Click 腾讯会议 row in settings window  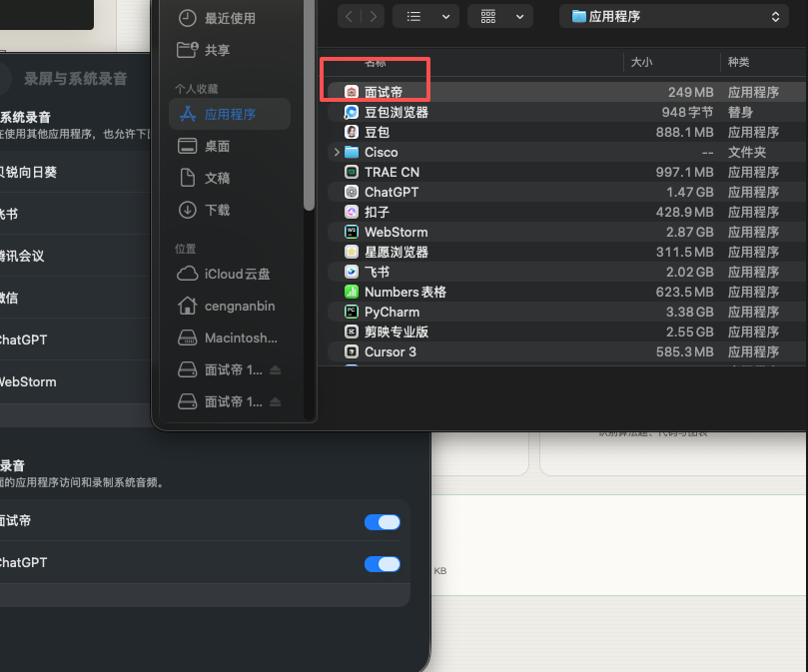point(75,256)
